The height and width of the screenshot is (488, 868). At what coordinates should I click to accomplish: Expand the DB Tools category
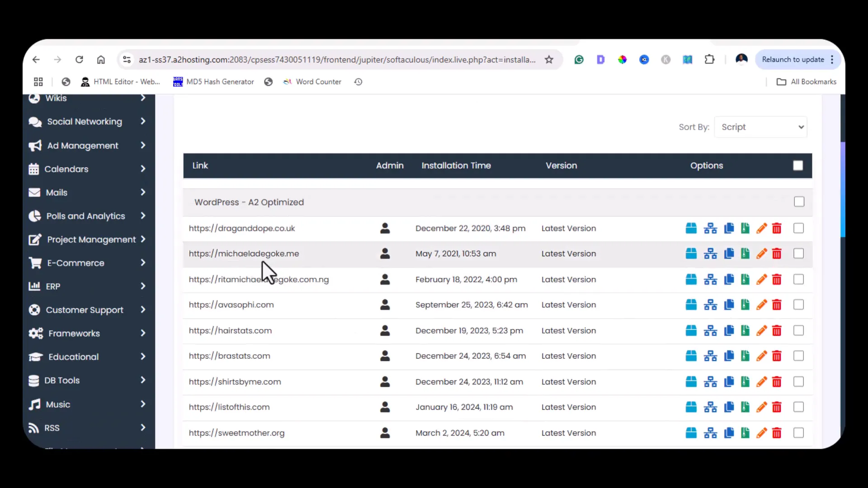[143, 380]
